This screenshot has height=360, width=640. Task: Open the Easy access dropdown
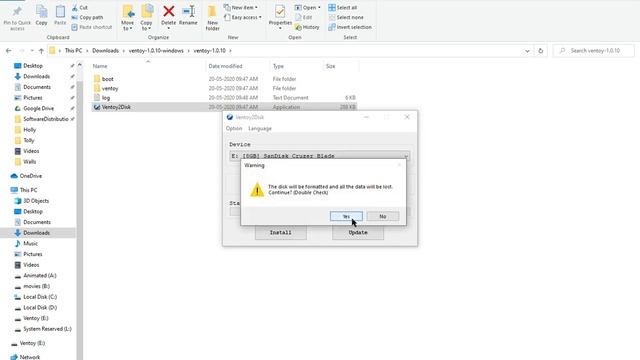tap(243, 18)
